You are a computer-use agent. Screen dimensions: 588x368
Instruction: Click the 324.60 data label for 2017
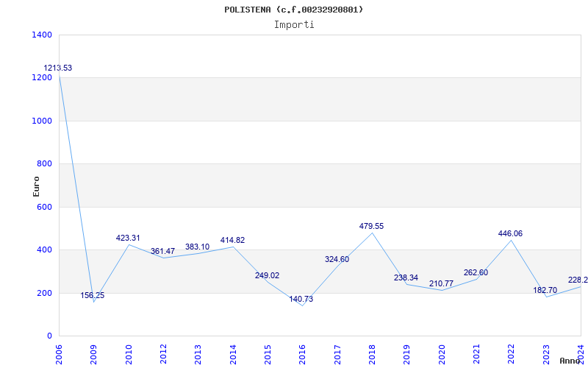click(337, 260)
